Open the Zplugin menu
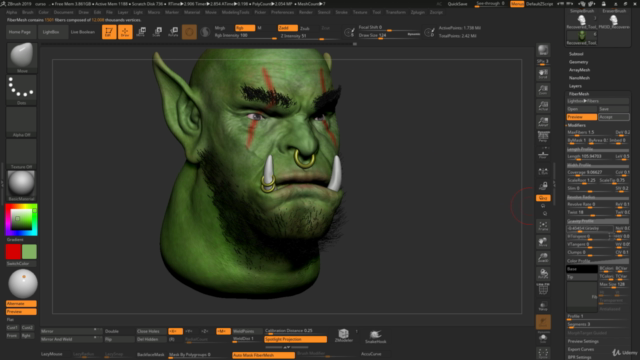This screenshot has height=360, width=640. pyautogui.click(x=418, y=12)
